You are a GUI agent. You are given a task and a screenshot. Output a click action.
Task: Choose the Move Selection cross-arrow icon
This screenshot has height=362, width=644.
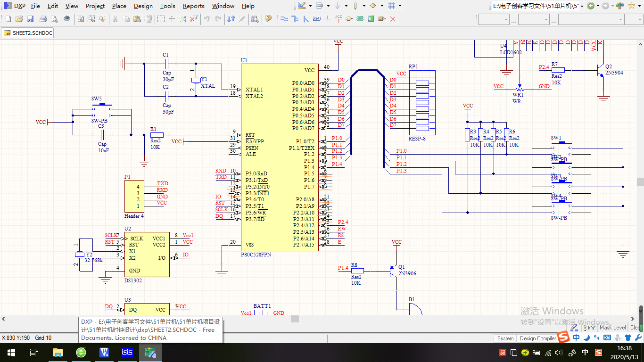point(172,19)
